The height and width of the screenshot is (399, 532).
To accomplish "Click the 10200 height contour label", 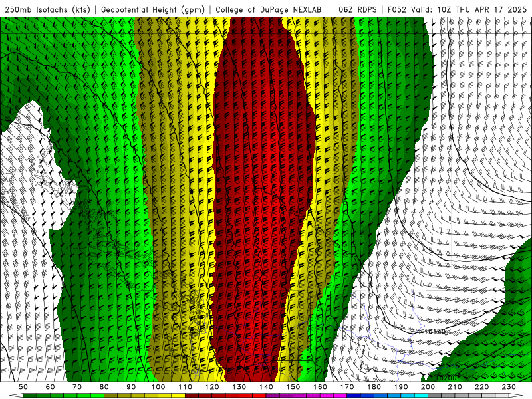I will [x=446, y=378].
